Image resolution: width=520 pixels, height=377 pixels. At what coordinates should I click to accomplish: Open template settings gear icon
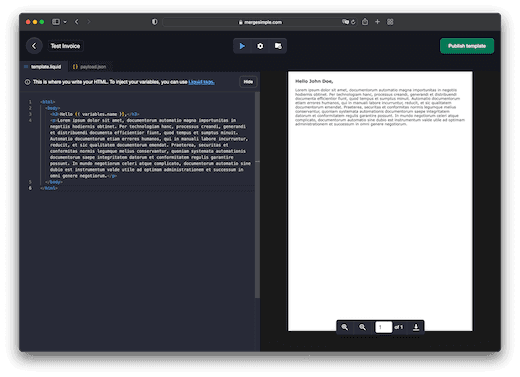point(260,46)
